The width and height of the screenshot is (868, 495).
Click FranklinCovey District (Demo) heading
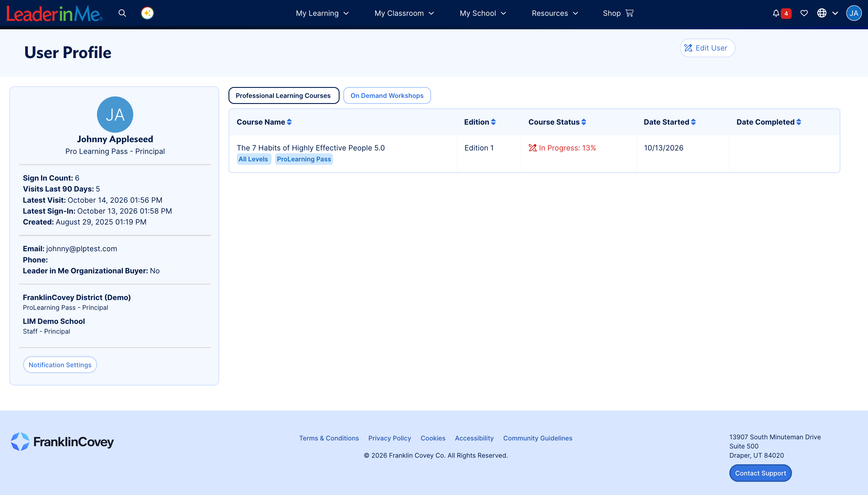(77, 297)
